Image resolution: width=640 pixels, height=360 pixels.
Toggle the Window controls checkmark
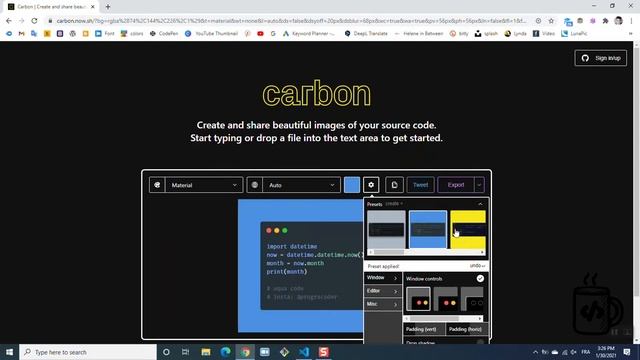click(480, 278)
